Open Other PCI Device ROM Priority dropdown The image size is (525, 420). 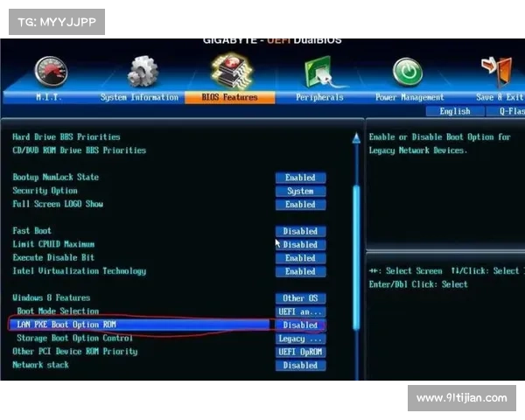[x=300, y=352]
